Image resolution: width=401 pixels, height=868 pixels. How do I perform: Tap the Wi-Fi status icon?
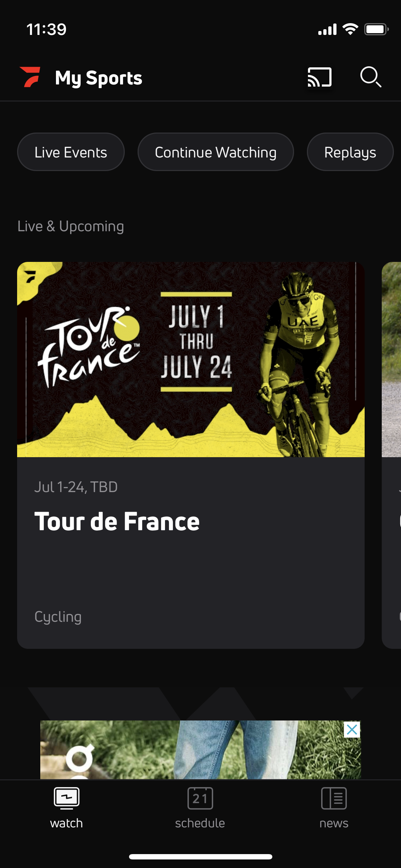[x=350, y=29]
